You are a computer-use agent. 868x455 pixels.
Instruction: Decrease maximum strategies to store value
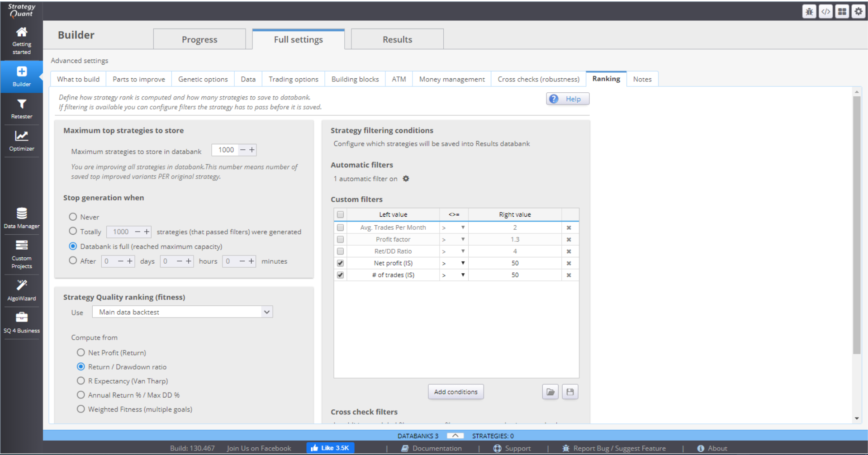pyautogui.click(x=243, y=150)
